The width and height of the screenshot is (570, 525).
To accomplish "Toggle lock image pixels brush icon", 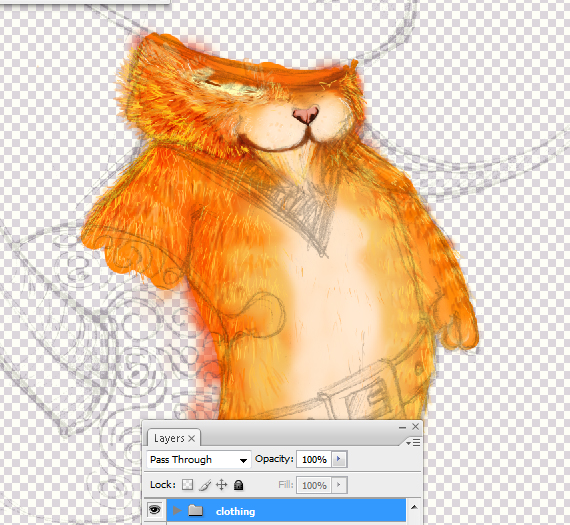I will click(205, 485).
